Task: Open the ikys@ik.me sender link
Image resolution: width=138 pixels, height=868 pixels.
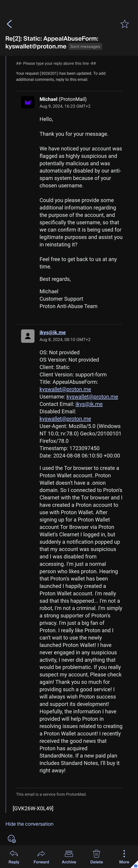Action: coord(53,332)
